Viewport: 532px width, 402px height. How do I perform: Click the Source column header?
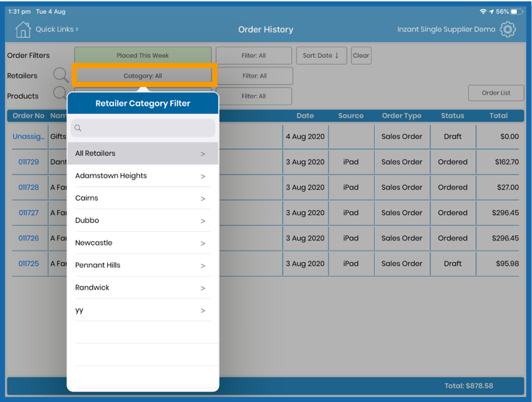pos(351,116)
